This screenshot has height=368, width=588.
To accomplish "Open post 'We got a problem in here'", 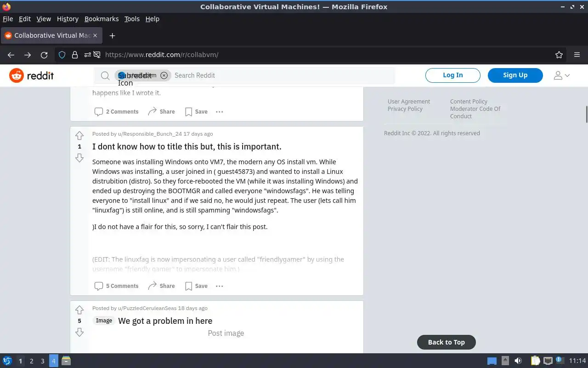I will coord(165,321).
